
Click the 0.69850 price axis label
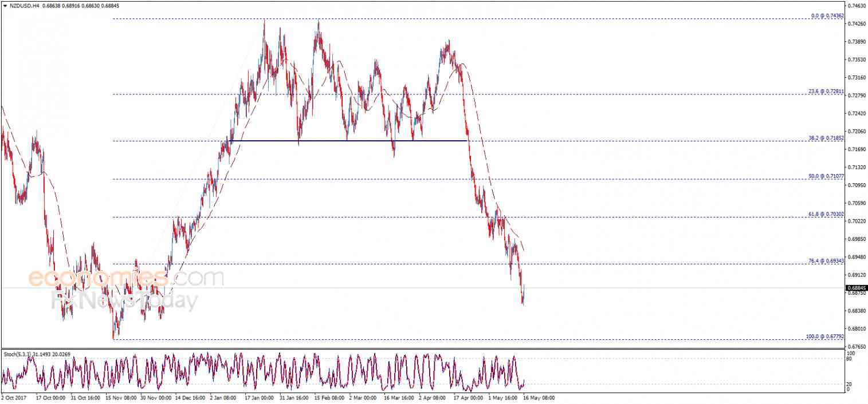coord(856,239)
